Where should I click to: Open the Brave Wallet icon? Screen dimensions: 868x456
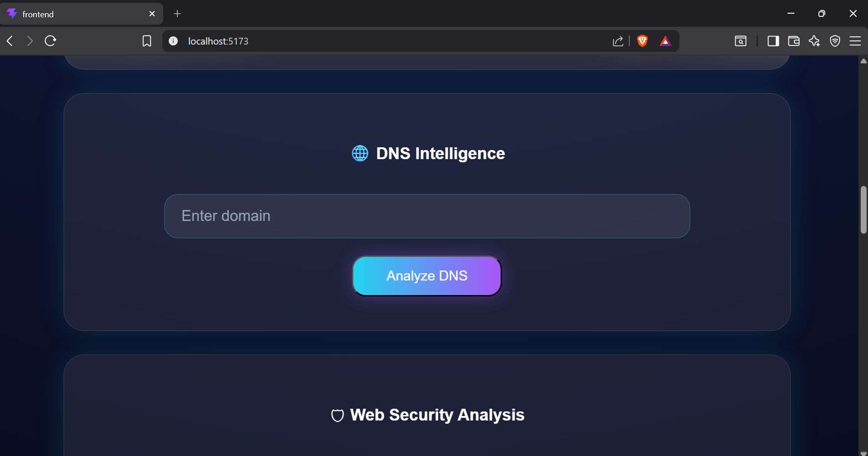coord(794,41)
